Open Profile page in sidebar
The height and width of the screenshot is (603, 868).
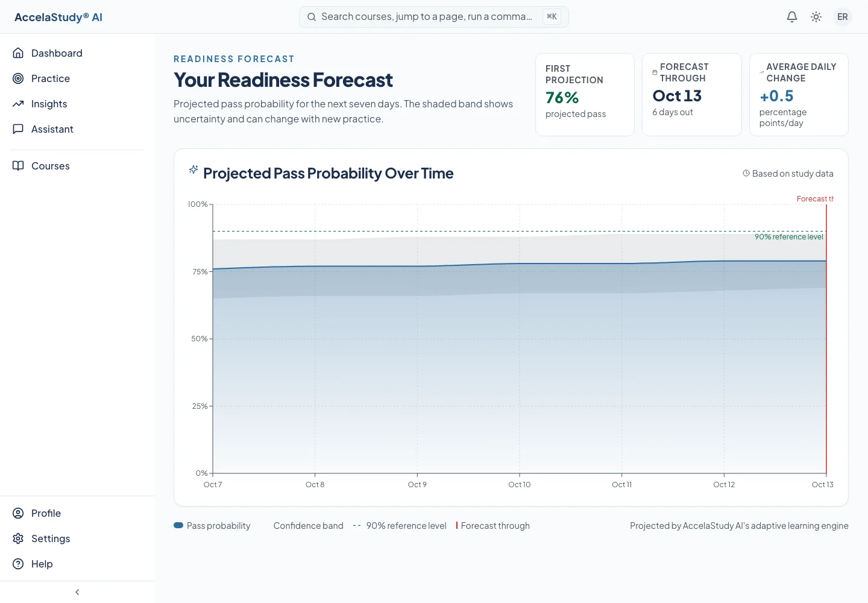click(x=77, y=513)
